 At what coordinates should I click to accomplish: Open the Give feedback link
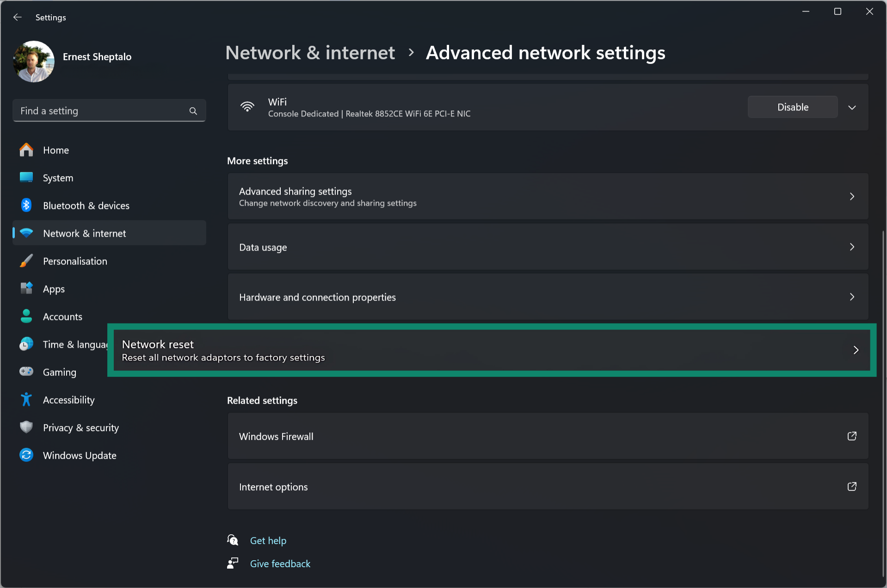coord(280,563)
